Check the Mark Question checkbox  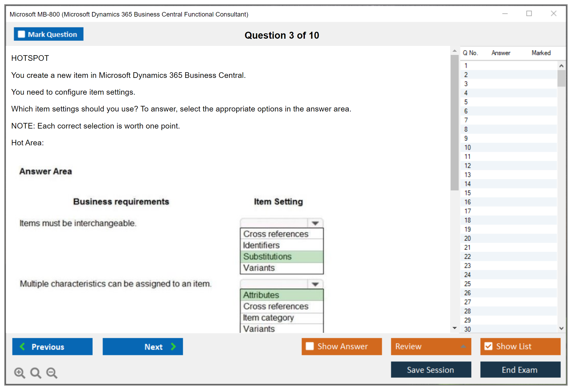(x=21, y=34)
